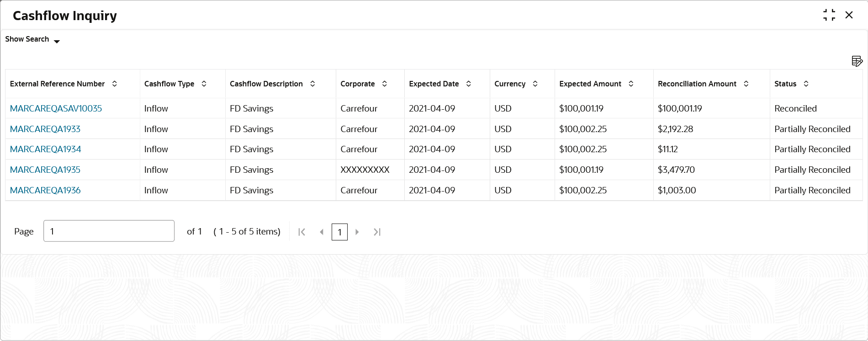
Task: Collapse the dialog with the restore icon
Action: [x=829, y=15]
